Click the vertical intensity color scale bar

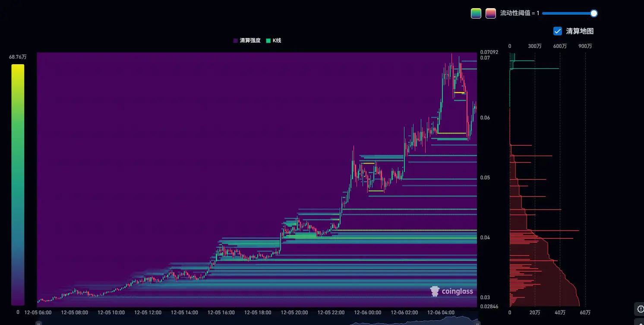coord(18,185)
